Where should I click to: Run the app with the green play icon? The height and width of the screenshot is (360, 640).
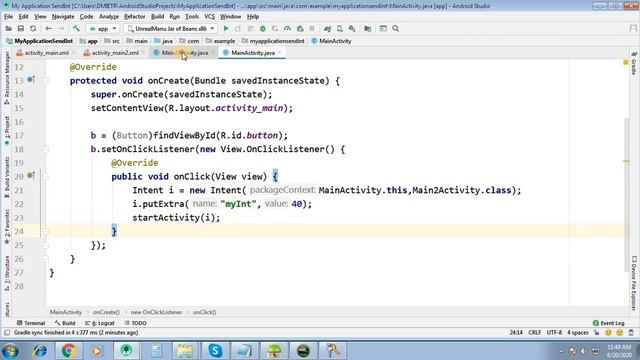(226, 29)
